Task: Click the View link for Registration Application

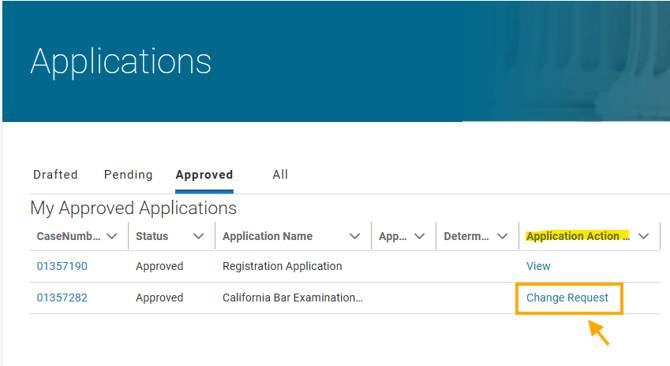Action: (x=538, y=266)
